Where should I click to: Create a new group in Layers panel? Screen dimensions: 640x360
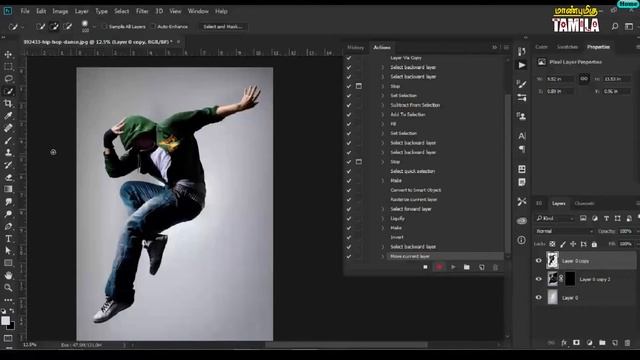point(602,343)
